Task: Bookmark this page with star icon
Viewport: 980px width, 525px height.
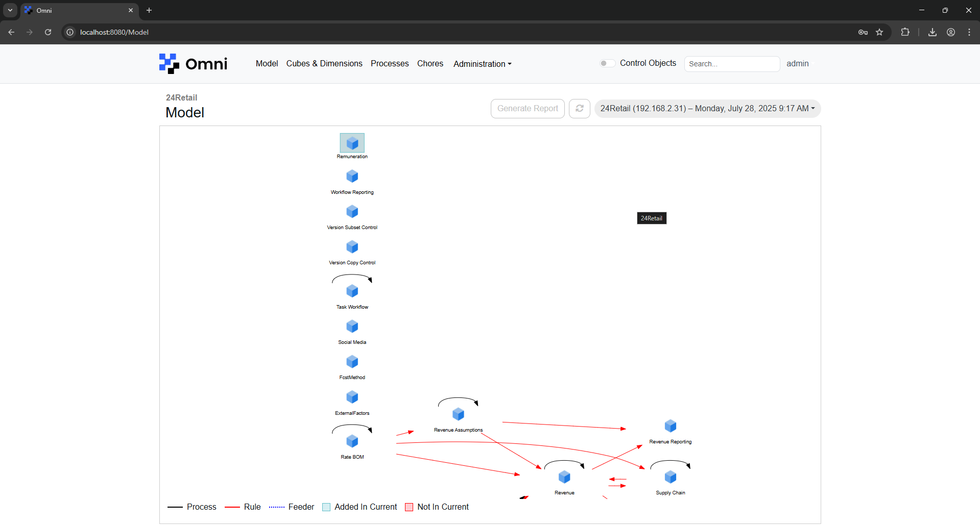Action: 879,32
